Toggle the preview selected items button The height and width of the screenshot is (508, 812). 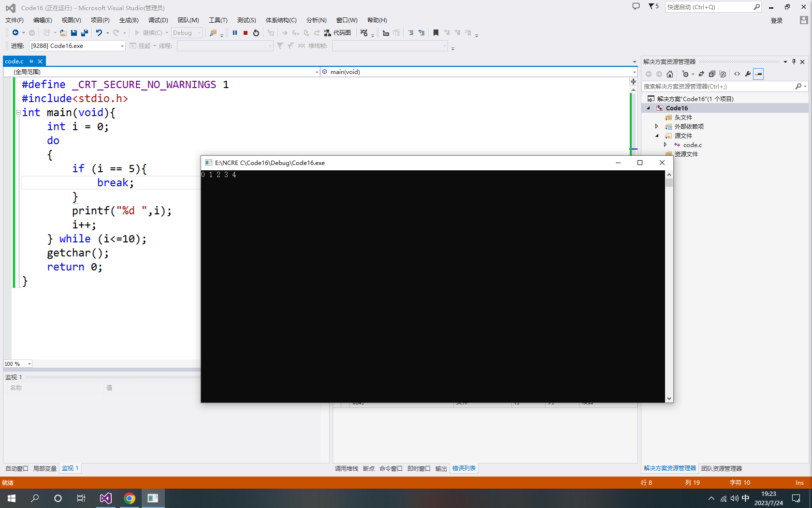coord(758,74)
